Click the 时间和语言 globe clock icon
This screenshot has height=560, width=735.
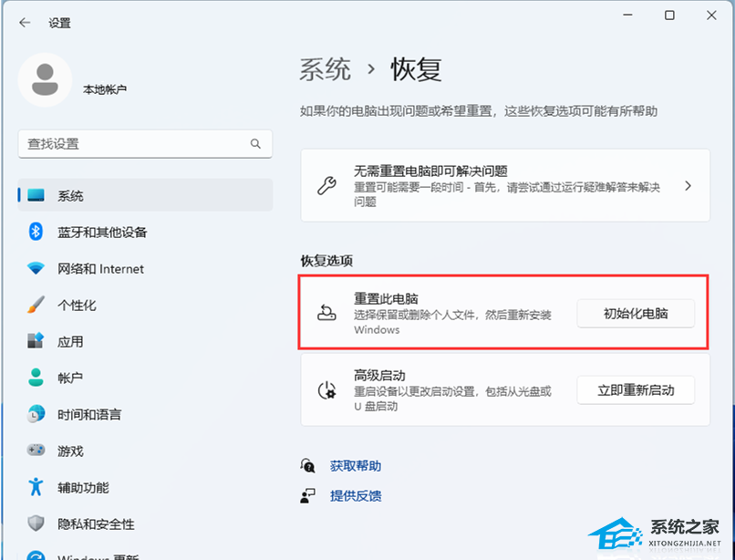[x=36, y=414]
